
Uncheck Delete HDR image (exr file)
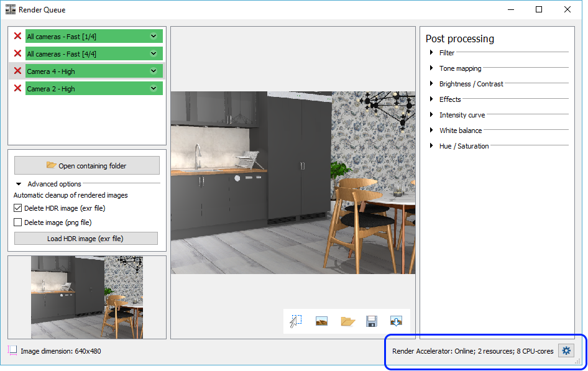18,209
